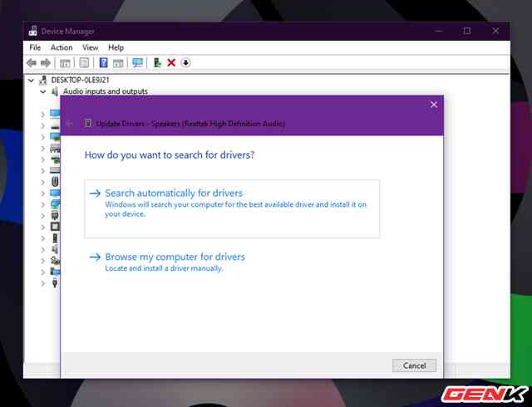Close the Update Drivers dialog with X
The image size is (532, 407).
(434, 105)
